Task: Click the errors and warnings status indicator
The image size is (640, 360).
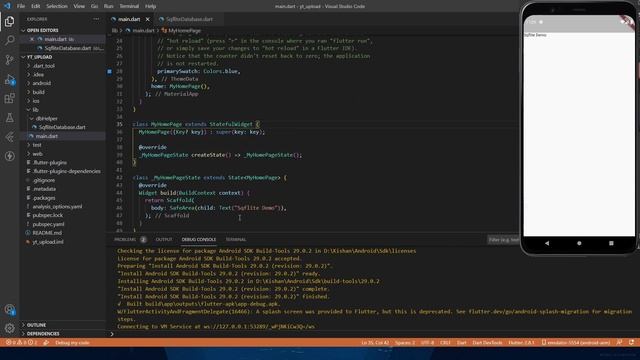Action: pyautogui.click(x=21, y=342)
